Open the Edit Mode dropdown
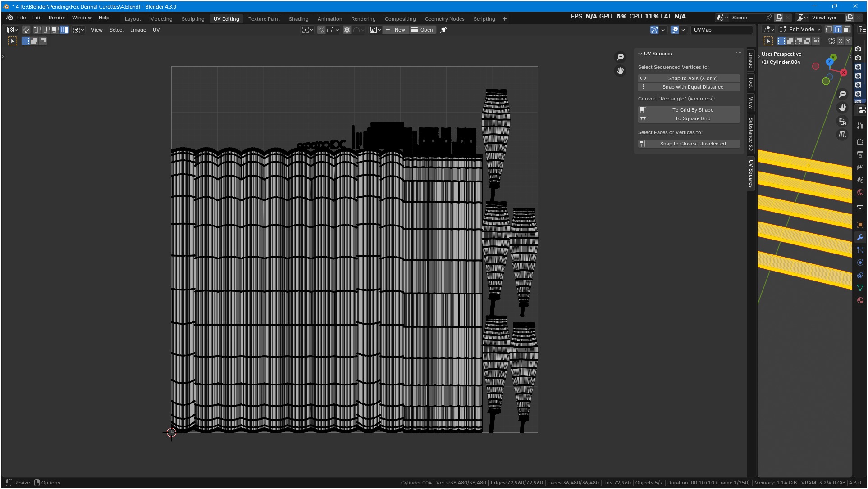This screenshot has height=489, width=868. pos(801,29)
